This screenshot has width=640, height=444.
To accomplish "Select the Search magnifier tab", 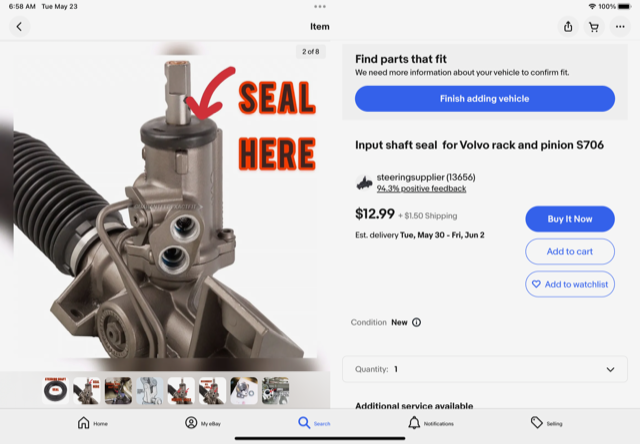I will 314,423.
